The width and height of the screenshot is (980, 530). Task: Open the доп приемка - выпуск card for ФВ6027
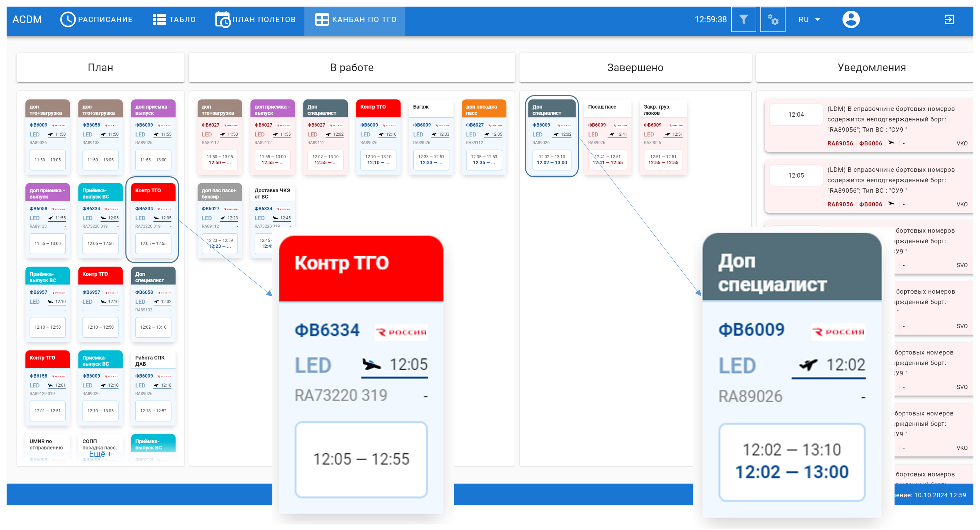pyautogui.click(x=272, y=137)
